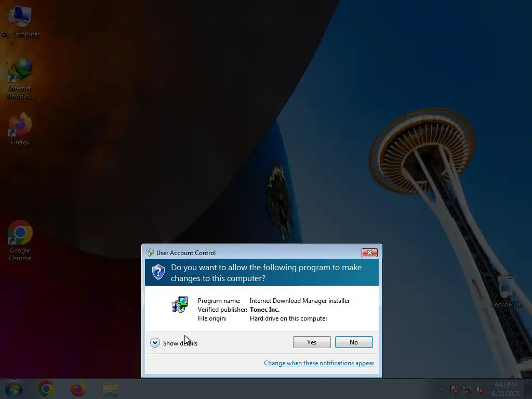Click the UAC shield icon in title bar
Image resolution: width=532 pixels, height=399 pixels.
tap(150, 253)
